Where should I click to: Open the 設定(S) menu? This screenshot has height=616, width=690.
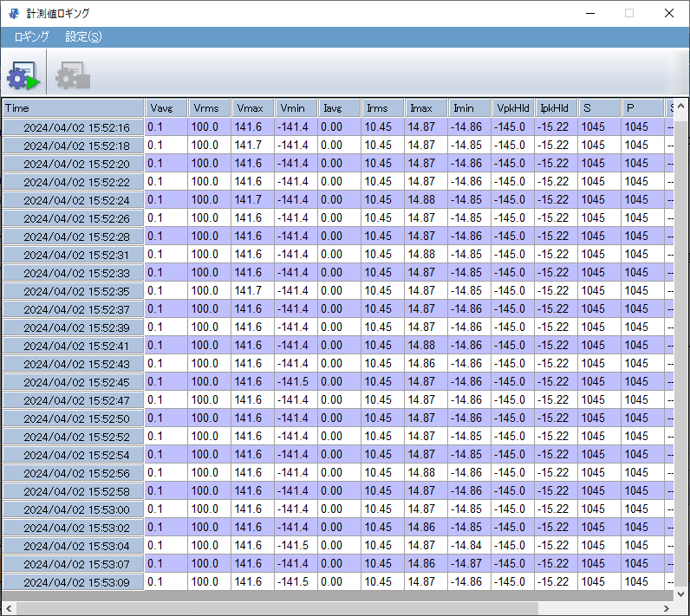pos(83,37)
